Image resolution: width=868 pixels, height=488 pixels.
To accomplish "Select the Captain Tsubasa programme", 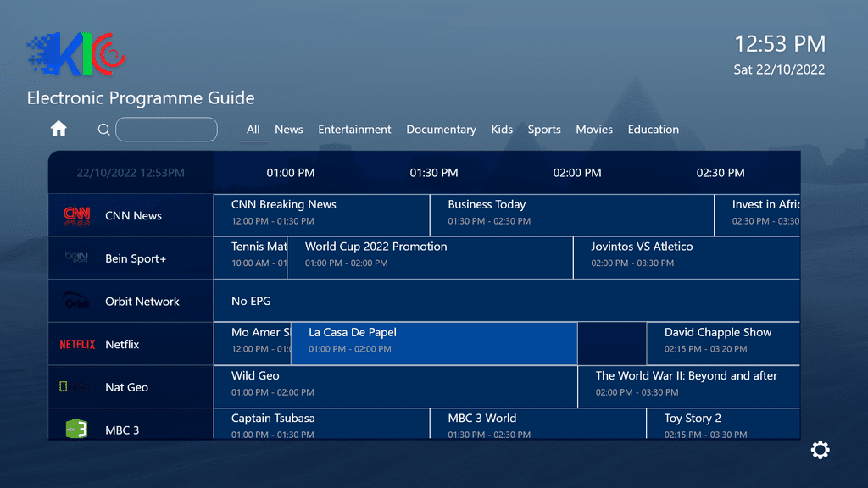I will [x=321, y=424].
